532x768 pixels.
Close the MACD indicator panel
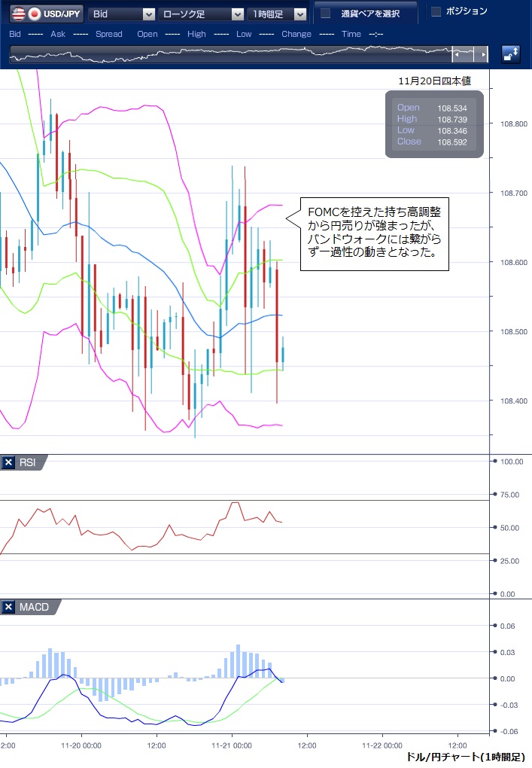(x=8, y=608)
